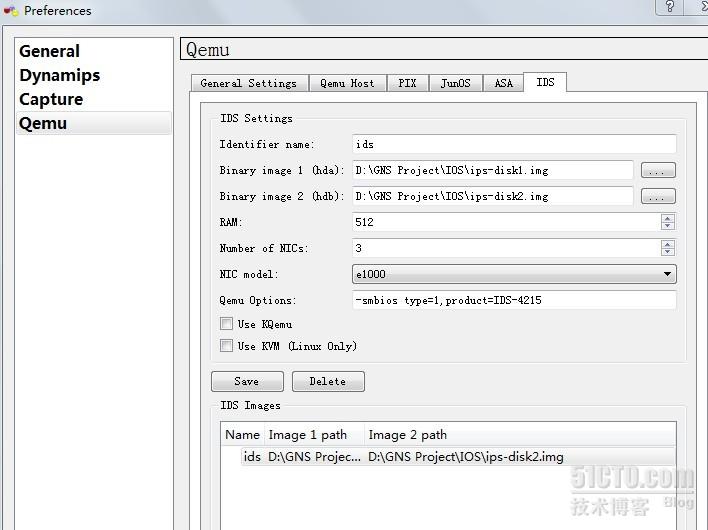Screen dimensions: 708x530
Task: Open the Qemu Host tab
Action: pos(347,83)
